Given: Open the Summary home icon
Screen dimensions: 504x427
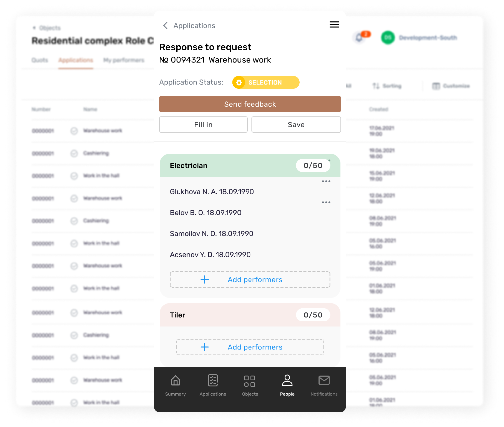Looking at the screenshot, I should (175, 381).
